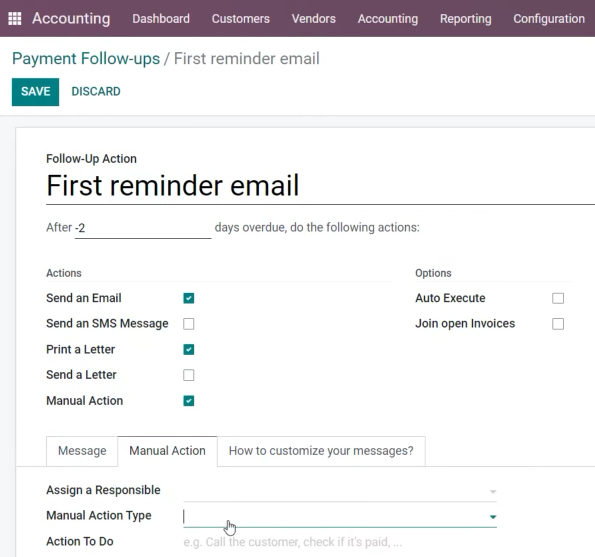Expand the Assign a Responsible dropdown arrow
This screenshot has height=557, width=595.
(493, 491)
